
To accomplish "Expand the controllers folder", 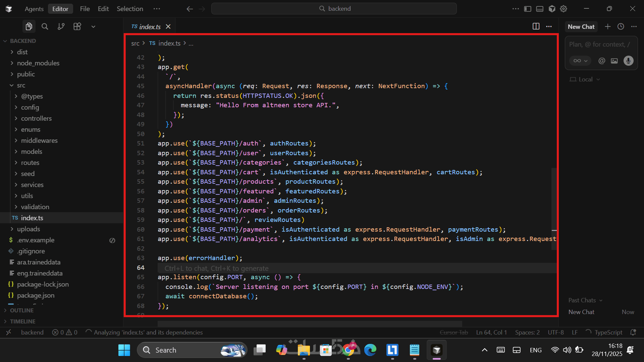I will click(36, 118).
